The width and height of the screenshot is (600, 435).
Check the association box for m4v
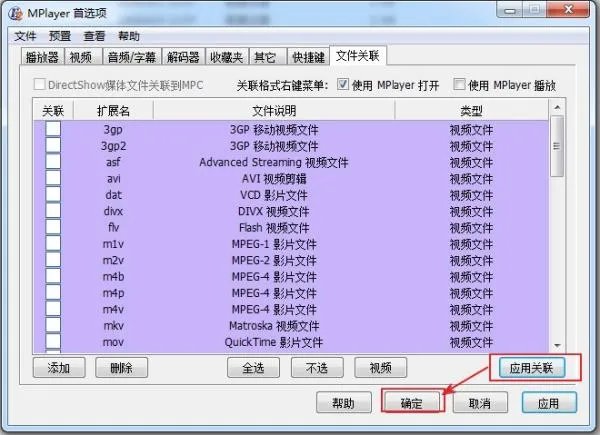pos(53,309)
